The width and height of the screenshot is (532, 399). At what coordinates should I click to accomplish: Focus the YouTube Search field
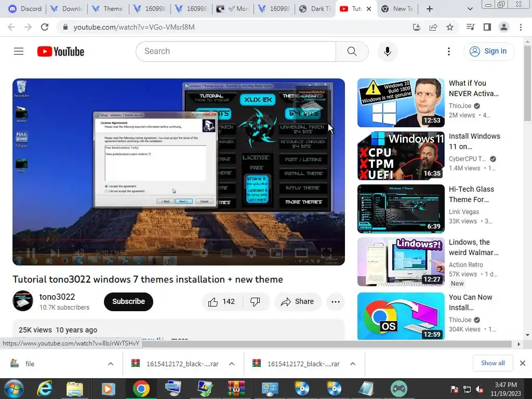coord(236,51)
